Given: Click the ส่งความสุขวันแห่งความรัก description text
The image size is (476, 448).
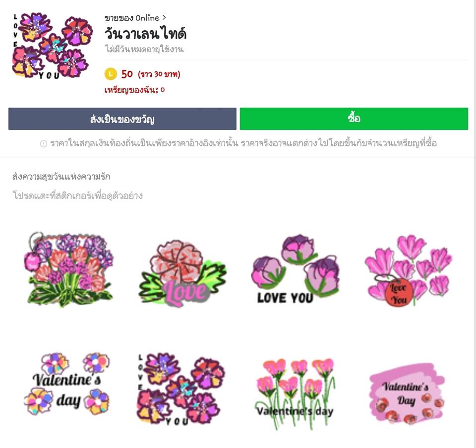Looking at the screenshot, I should [x=61, y=177].
